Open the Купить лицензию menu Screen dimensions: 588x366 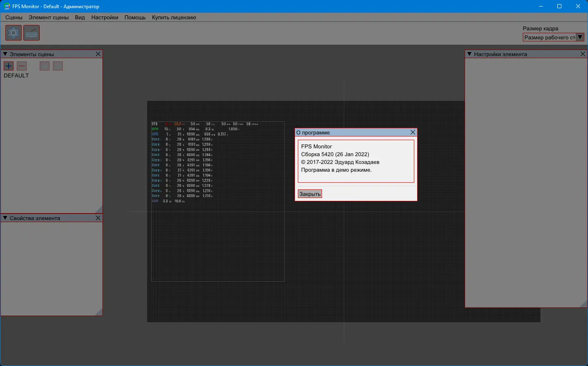pyautogui.click(x=174, y=17)
